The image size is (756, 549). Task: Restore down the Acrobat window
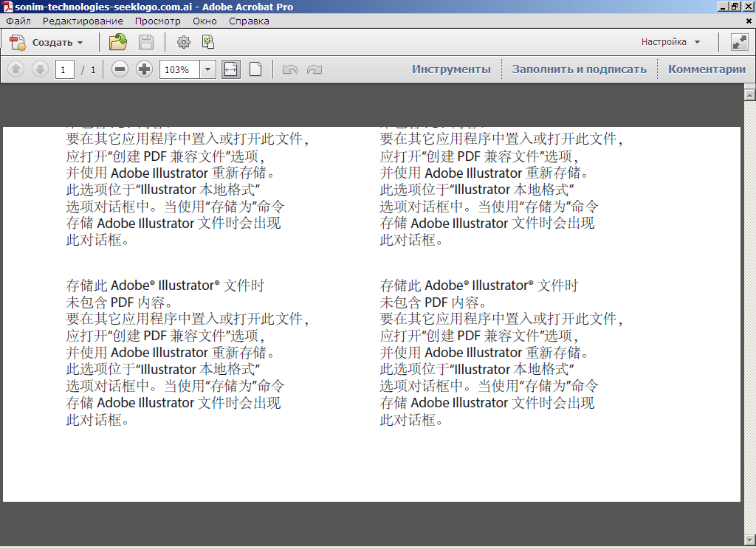point(735,7)
